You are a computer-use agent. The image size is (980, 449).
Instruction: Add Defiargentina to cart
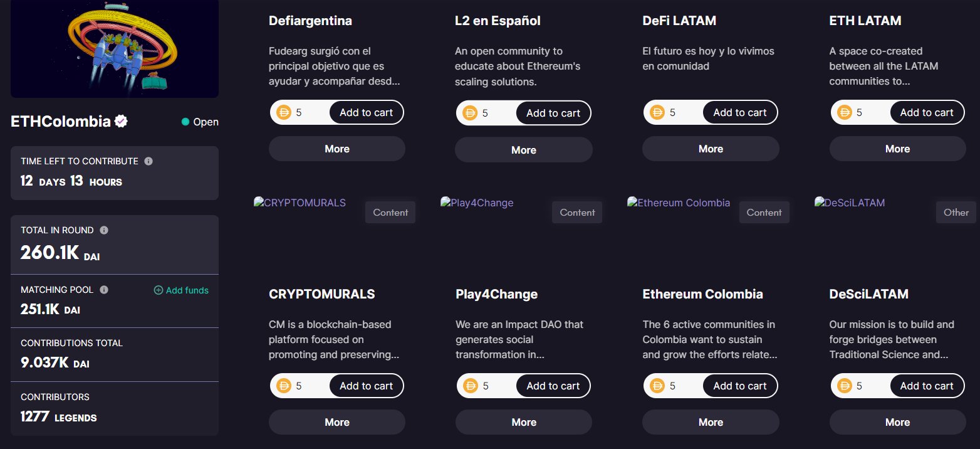366,113
